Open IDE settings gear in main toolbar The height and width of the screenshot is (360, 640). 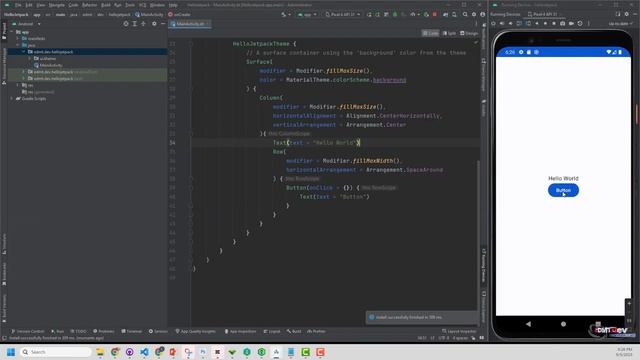point(474,14)
